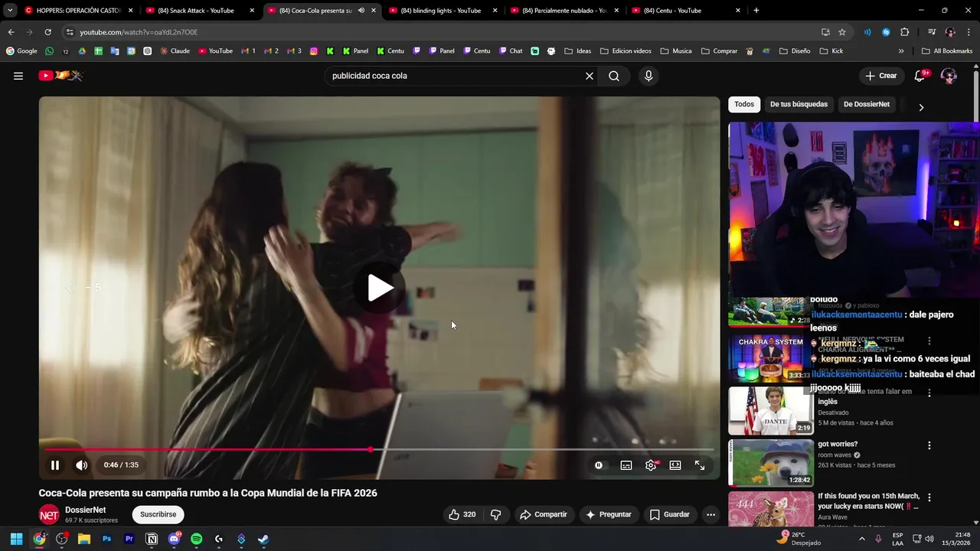Open options for 15th March video

pos(929,497)
